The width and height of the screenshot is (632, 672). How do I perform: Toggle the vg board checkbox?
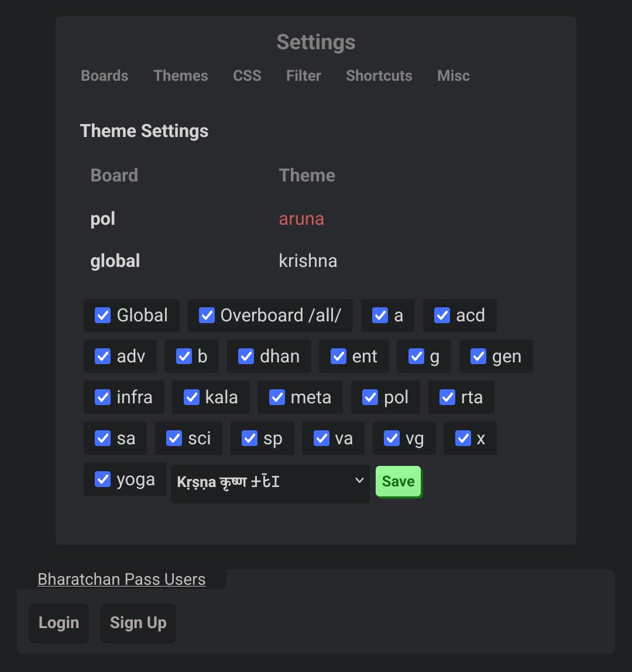(x=391, y=438)
